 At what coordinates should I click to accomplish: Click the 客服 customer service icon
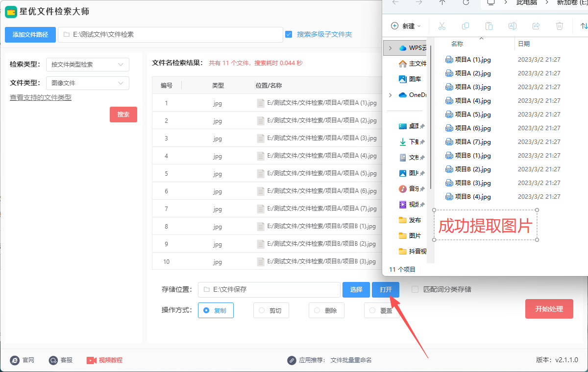point(53,360)
